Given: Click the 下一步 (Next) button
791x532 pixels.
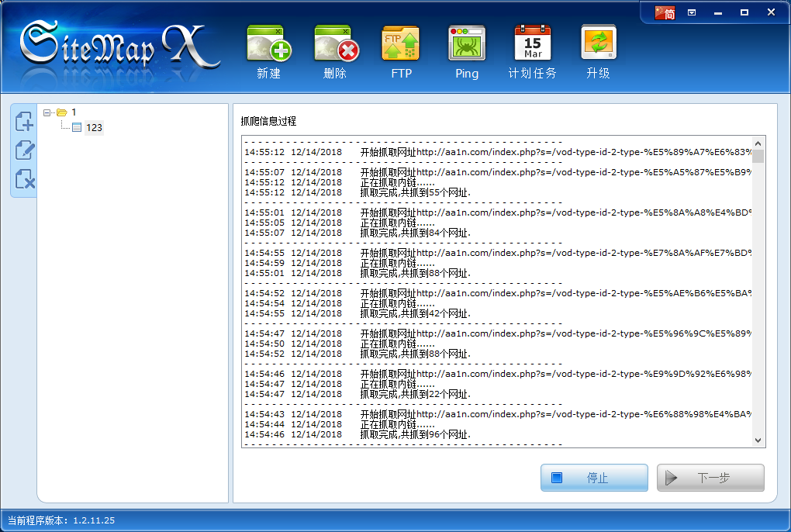Looking at the screenshot, I should pyautogui.click(x=710, y=478).
